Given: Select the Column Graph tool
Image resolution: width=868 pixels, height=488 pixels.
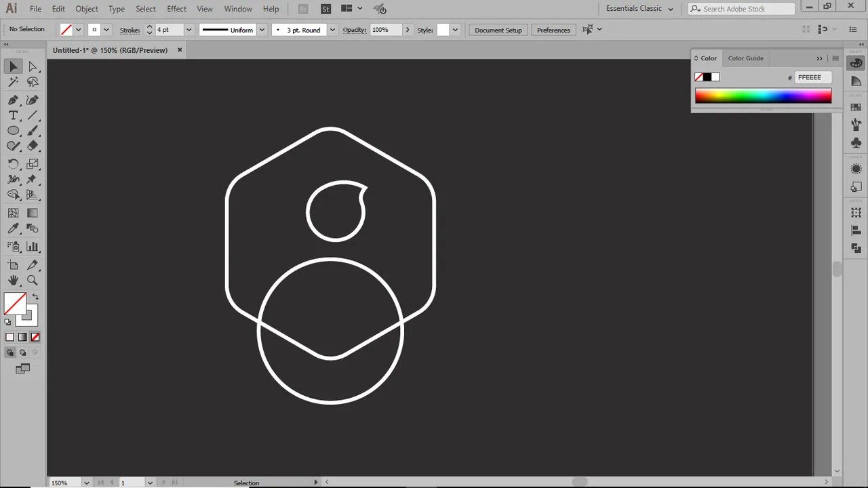Looking at the screenshot, I should click(x=33, y=247).
